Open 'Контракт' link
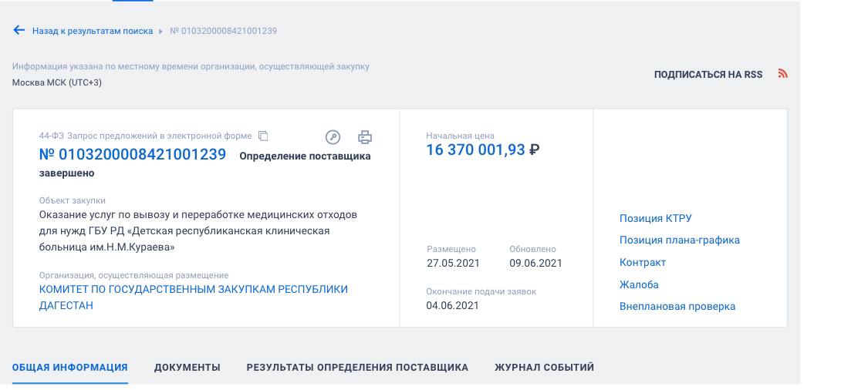This screenshot has height=390, width=868. [x=642, y=262]
